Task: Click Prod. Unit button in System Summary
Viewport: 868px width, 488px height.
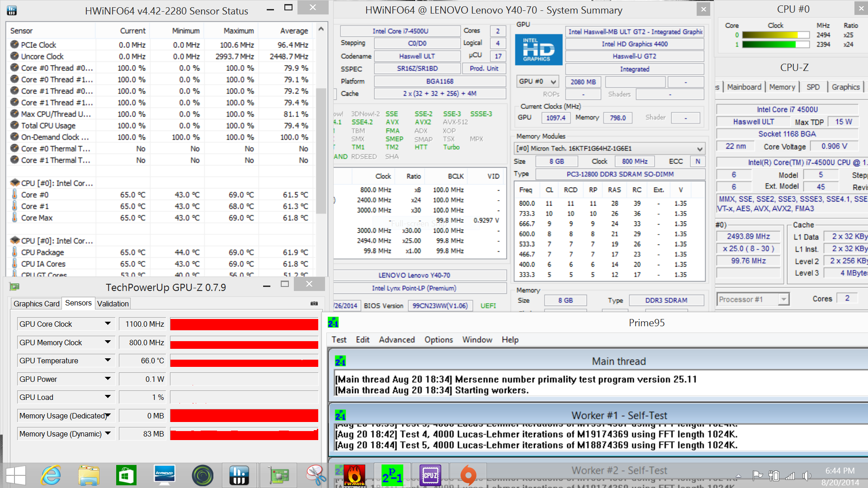Action: click(x=484, y=68)
